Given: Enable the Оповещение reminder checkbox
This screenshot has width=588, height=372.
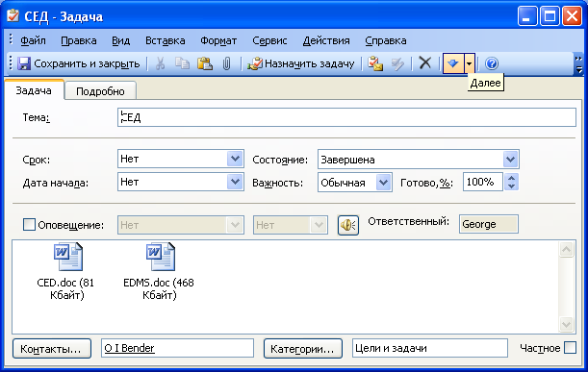Looking at the screenshot, I should click(29, 225).
